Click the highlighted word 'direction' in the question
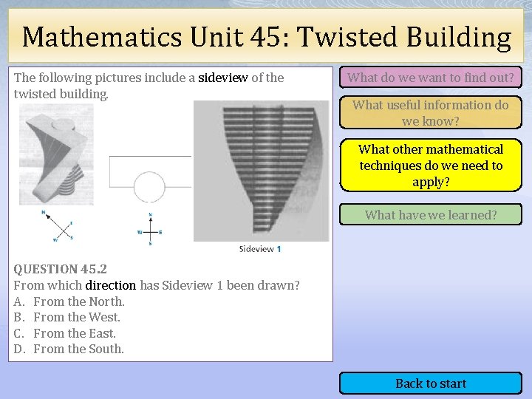532x399 pixels. [x=111, y=285]
